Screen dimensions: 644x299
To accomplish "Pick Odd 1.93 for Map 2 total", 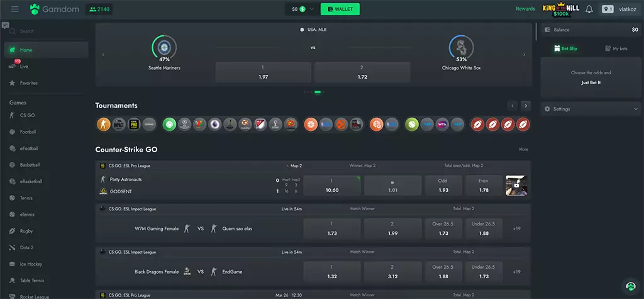I will tap(443, 186).
